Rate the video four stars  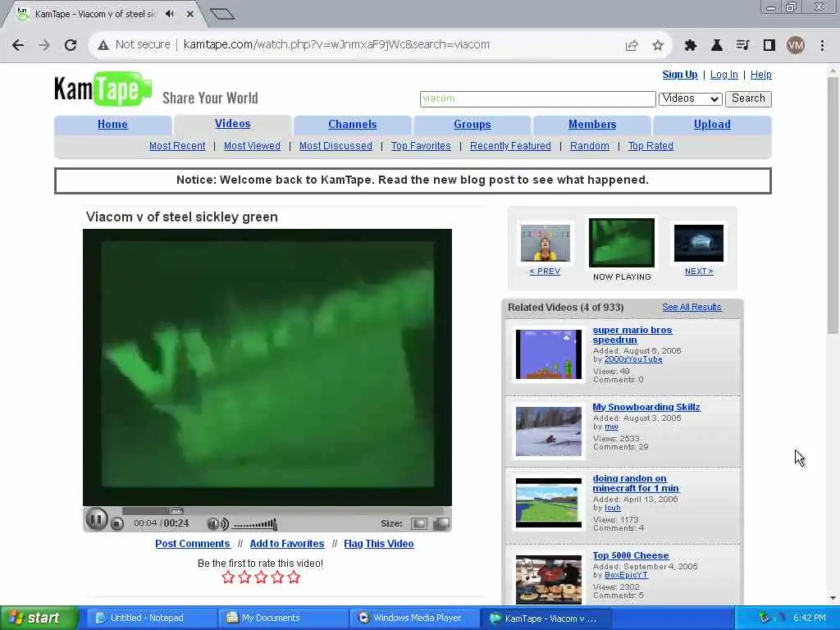pyautogui.click(x=277, y=577)
